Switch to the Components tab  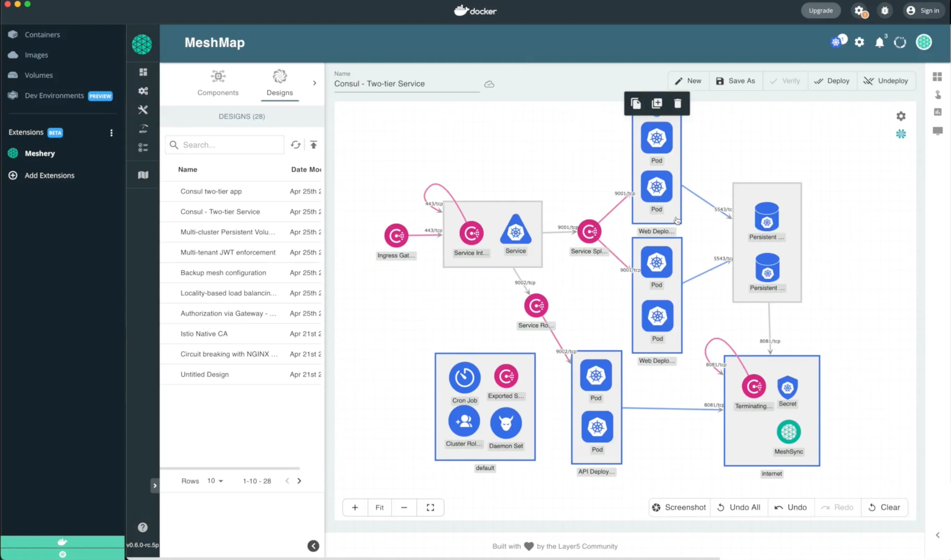[x=218, y=83]
